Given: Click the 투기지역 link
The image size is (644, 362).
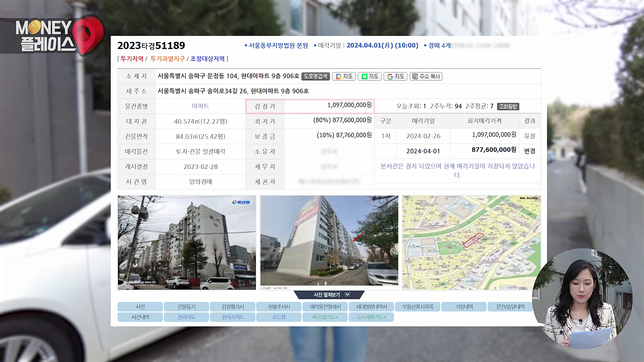Looking at the screenshot, I should (x=132, y=59).
